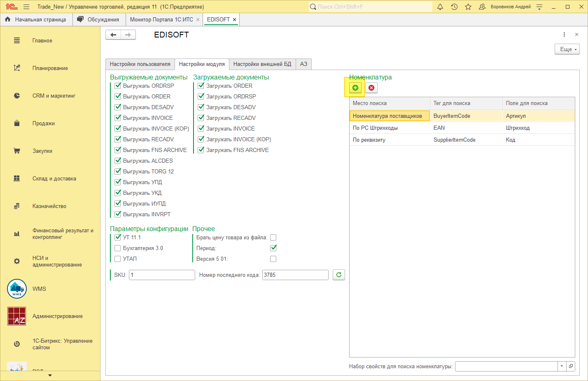The width and height of the screenshot is (588, 381).
Task: Open the main hamburger menu in title bar
Action: coord(26,7)
